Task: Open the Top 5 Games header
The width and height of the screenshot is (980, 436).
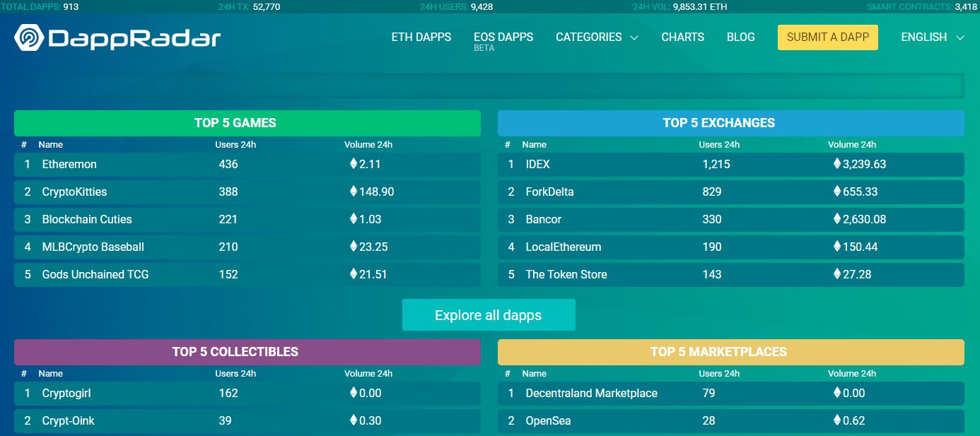Action: [x=247, y=123]
